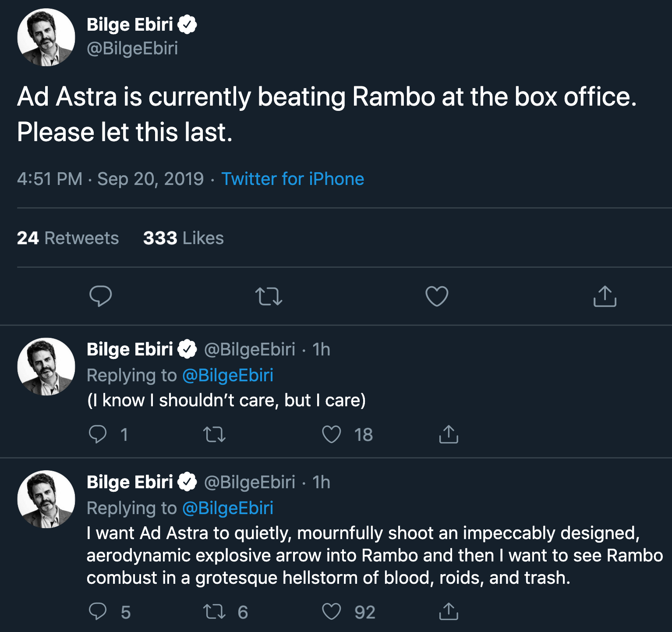Retweet the main Ad Astra tweet
The height and width of the screenshot is (632, 672).
click(x=269, y=296)
